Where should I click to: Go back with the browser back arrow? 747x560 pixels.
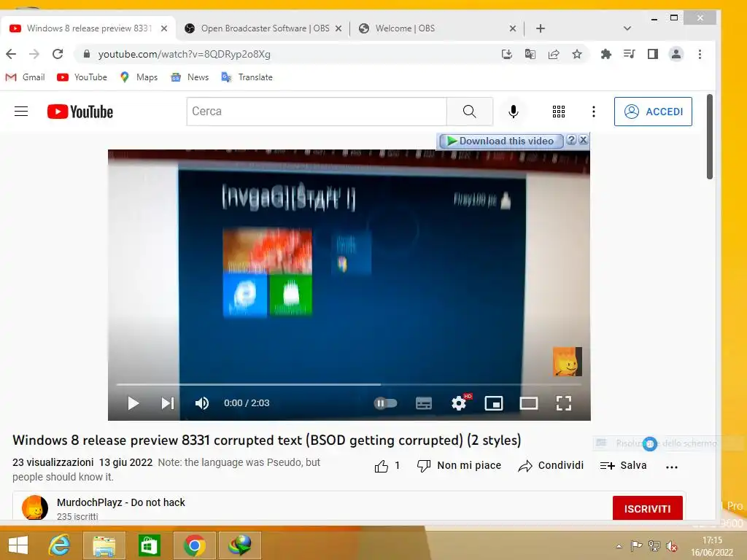[11, 54]
